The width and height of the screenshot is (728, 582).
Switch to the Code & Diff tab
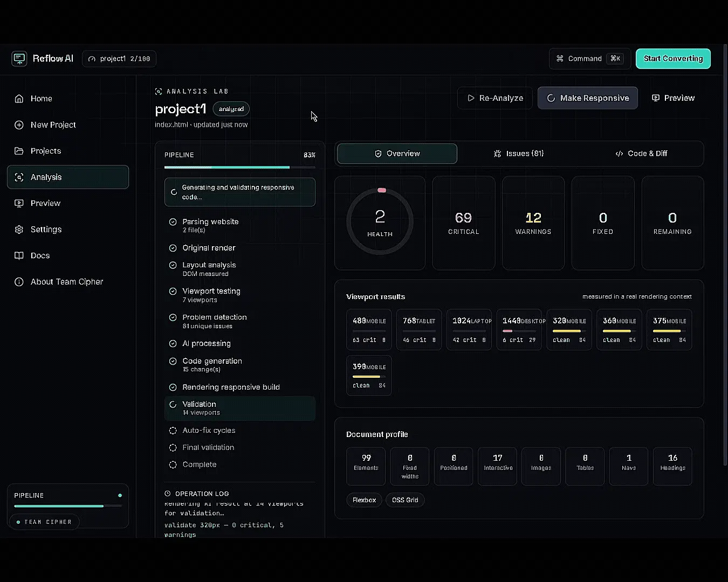coord(641,154)
